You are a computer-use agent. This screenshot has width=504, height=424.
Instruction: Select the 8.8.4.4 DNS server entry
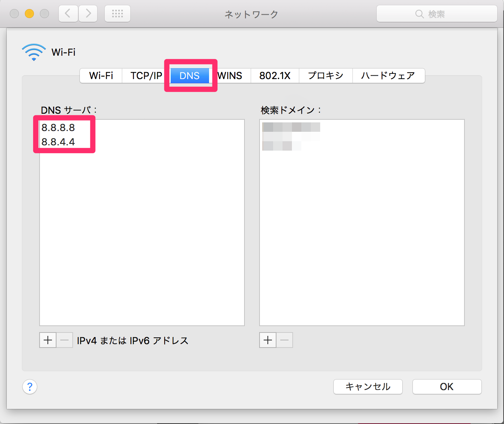pyautogui.click(x=58, y=142)
